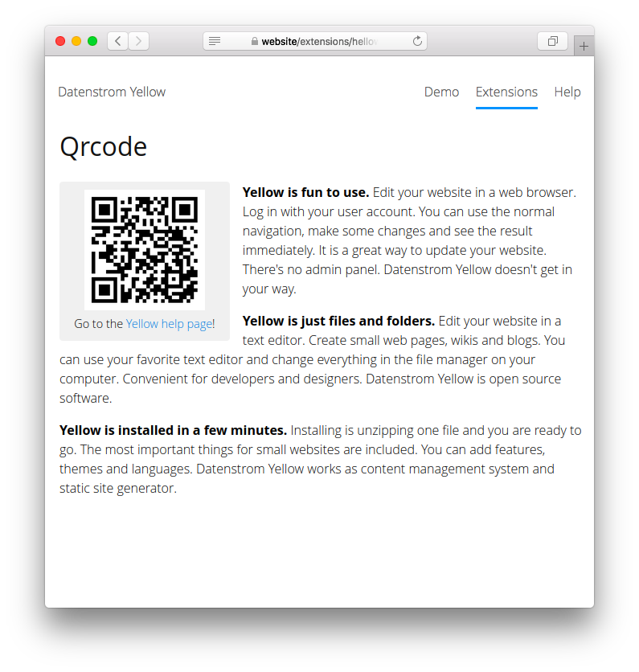Viewport: 639px width, 672px height.
Task: Go back with the browser back arrow
Action: 117,41
